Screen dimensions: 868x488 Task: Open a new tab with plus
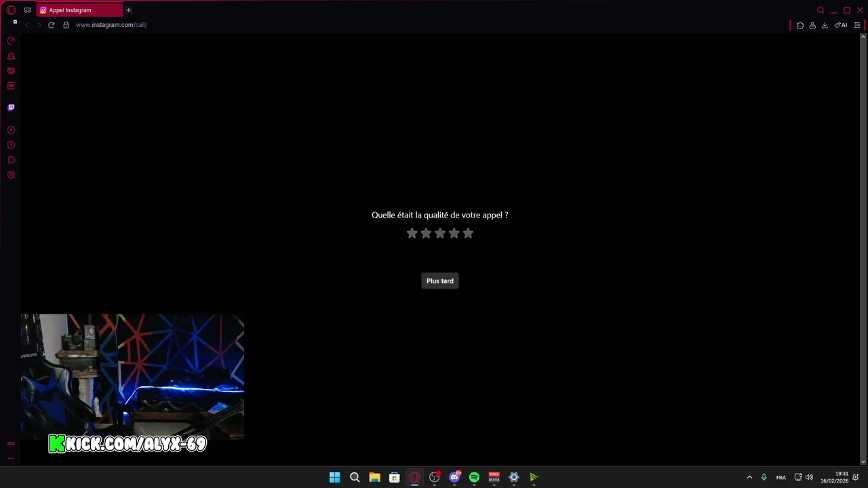pos(128,10)
